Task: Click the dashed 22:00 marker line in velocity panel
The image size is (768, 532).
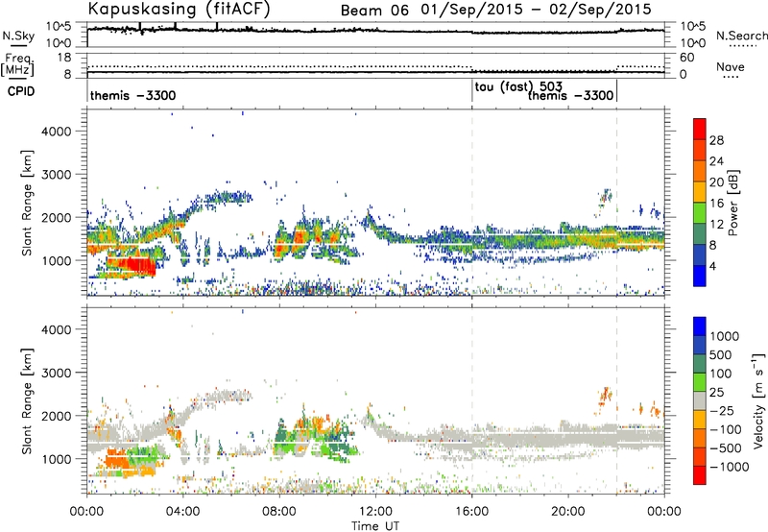Action: pos(616,400)
